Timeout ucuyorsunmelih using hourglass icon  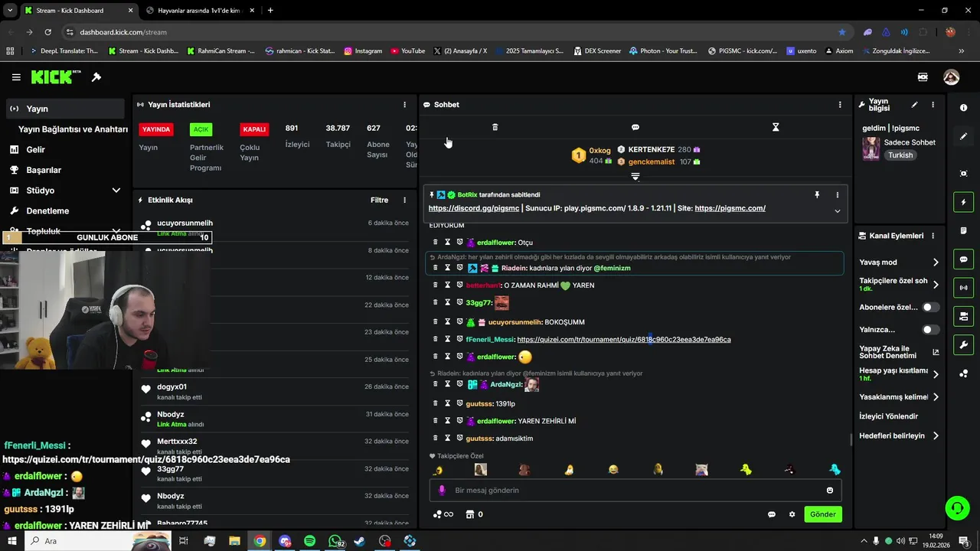(448, 322)
